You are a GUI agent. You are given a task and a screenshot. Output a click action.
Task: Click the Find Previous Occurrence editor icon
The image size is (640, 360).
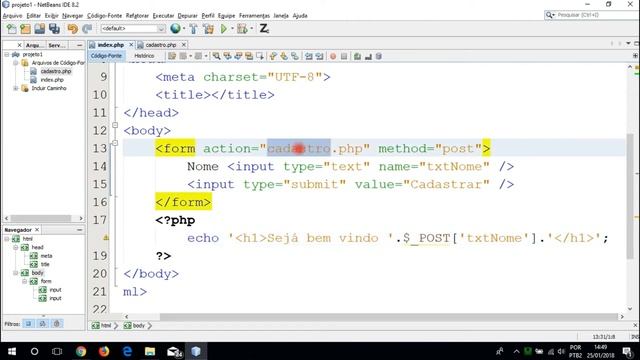(227, 56)
